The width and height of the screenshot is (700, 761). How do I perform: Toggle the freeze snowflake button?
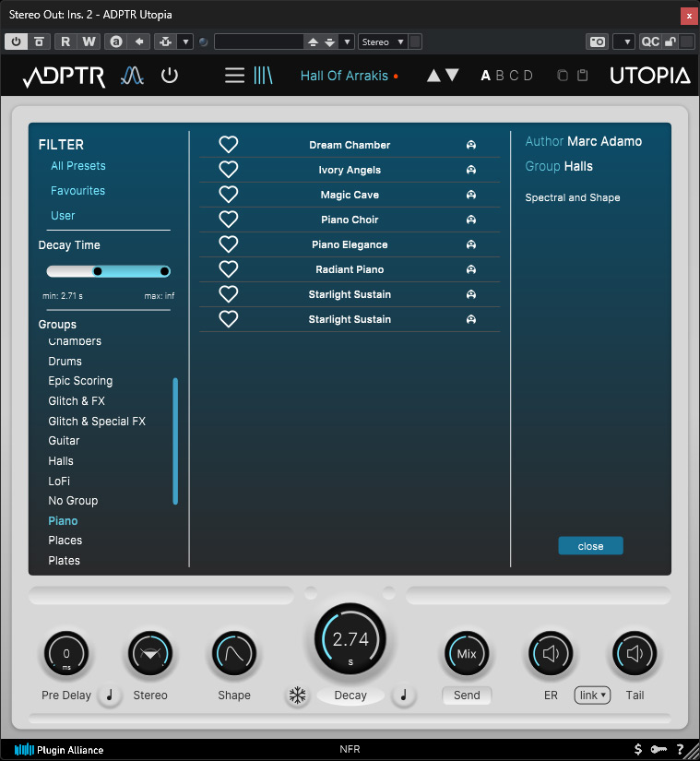[x=297, y=695]
